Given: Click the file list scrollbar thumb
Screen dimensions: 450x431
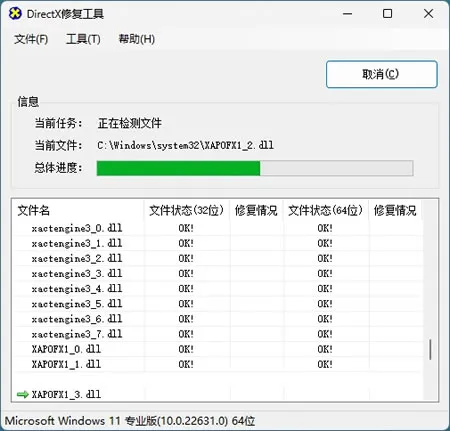Looking at the screenshot, I should [x=430, y=350].
